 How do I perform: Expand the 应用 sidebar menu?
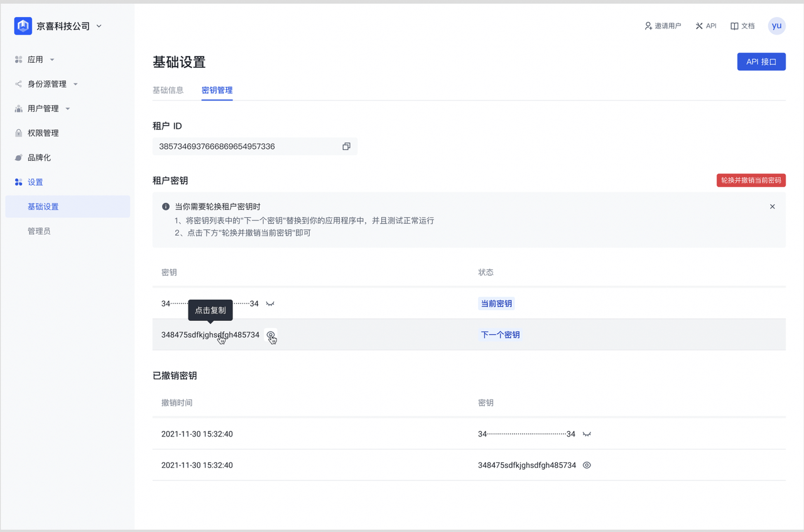tap(52, 60)
